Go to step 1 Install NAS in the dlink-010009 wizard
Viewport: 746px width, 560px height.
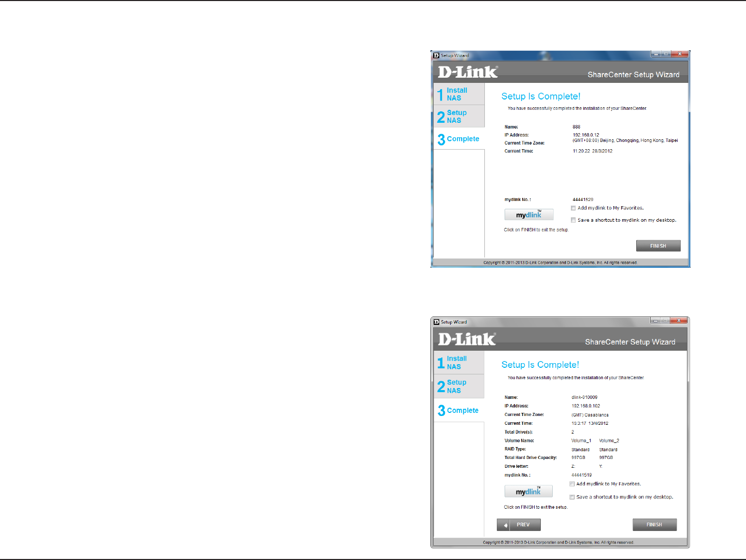(458, 363)
